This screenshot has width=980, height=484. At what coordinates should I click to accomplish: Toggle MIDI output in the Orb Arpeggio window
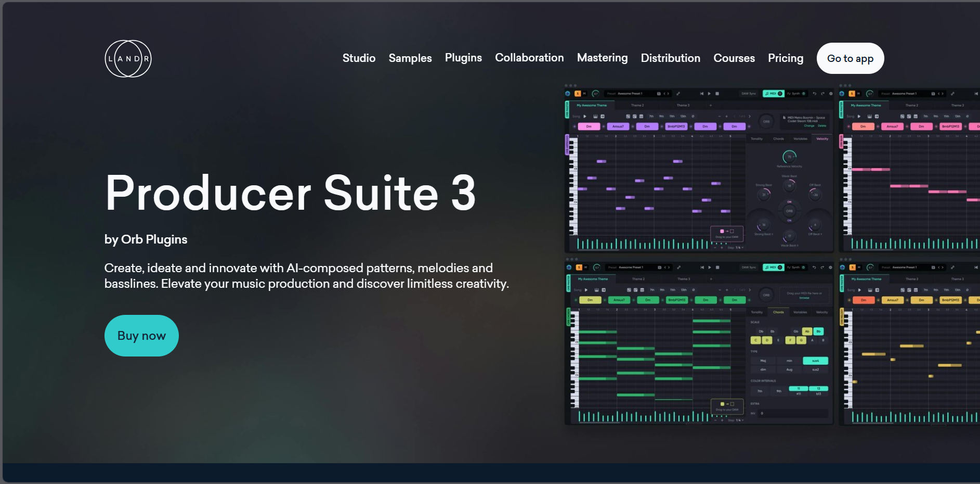click(x=773, y=94)
